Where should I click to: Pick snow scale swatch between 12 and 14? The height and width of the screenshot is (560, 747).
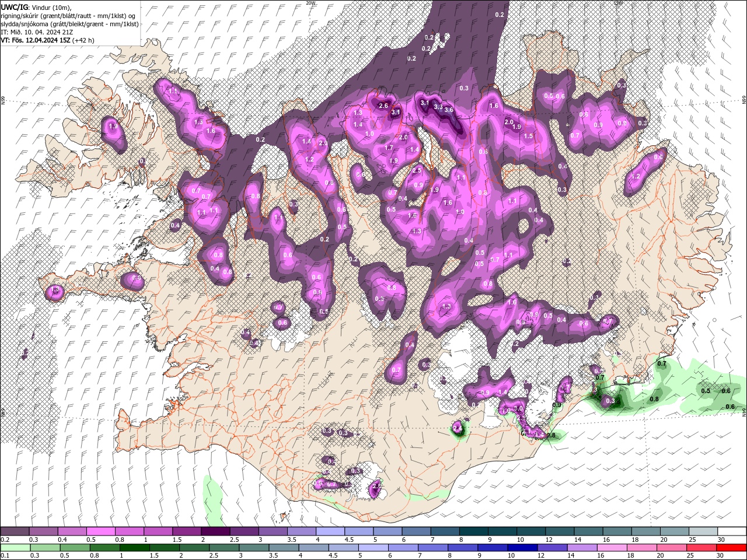560,531
